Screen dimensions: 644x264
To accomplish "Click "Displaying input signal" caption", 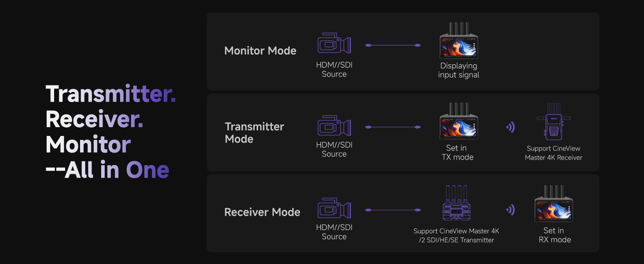I will (x=458, y=70).
